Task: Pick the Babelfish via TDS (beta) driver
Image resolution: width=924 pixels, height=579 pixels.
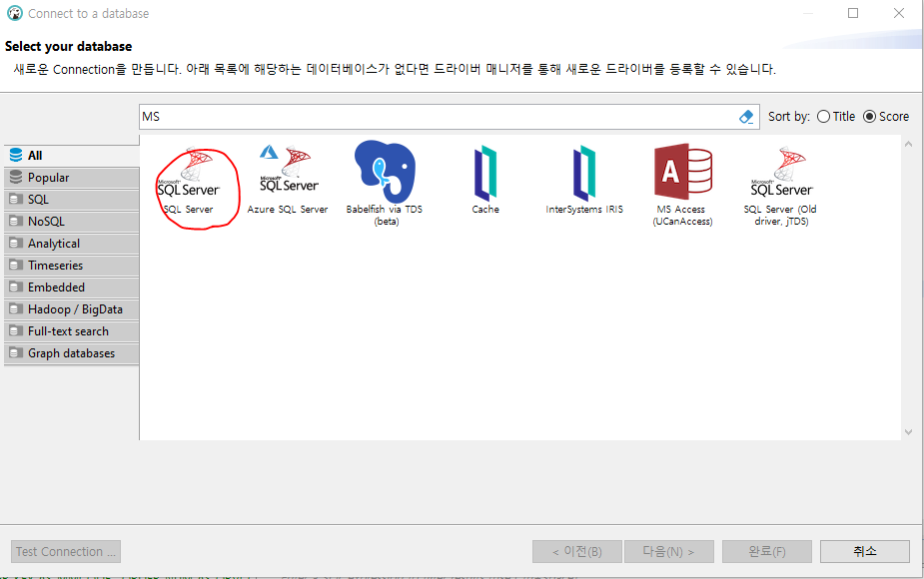Action: click(x=385, y=183)
